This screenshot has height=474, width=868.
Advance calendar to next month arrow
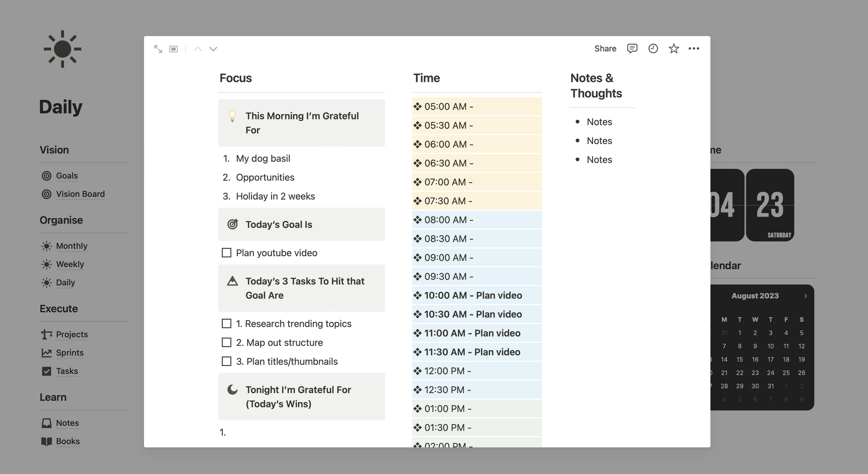(x=806, y=296)
